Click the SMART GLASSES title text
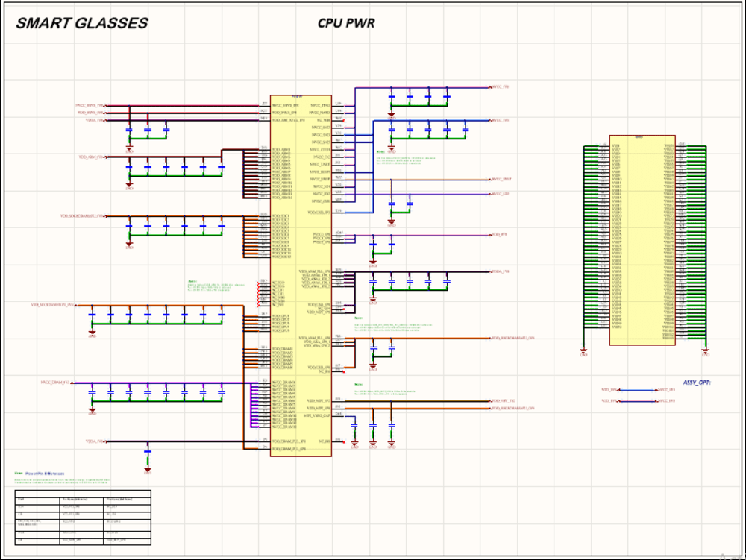This screenshot has width=746, height=560. (82, 22)
